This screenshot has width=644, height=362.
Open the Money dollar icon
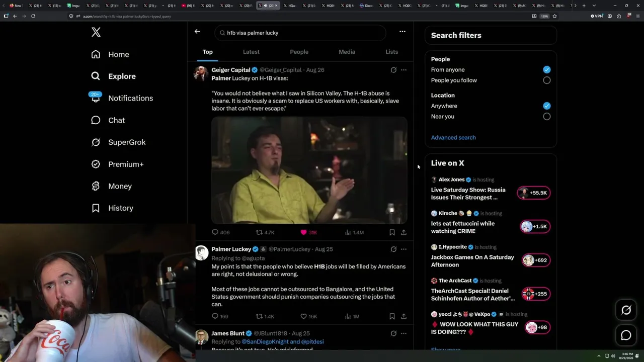point(96,186)
